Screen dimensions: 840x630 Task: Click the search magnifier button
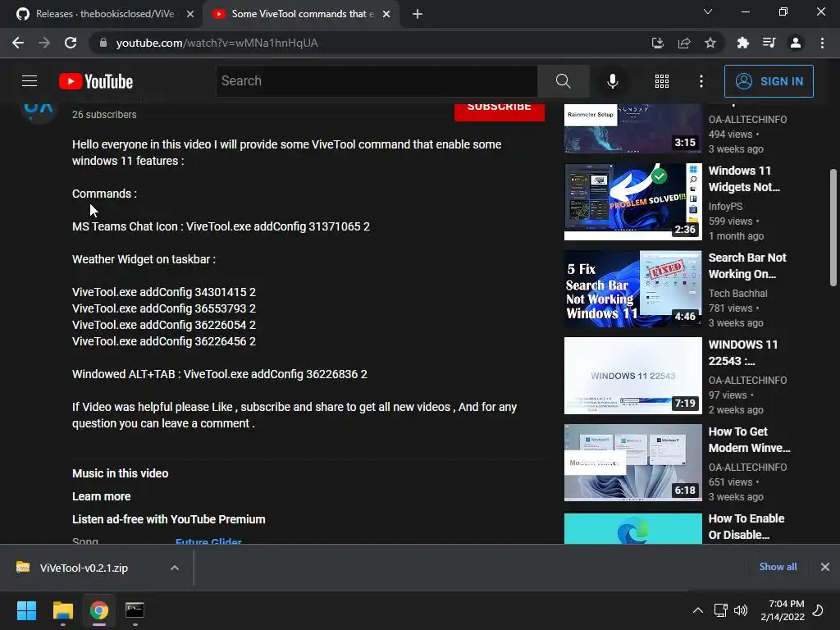click(x=563, y=81)
